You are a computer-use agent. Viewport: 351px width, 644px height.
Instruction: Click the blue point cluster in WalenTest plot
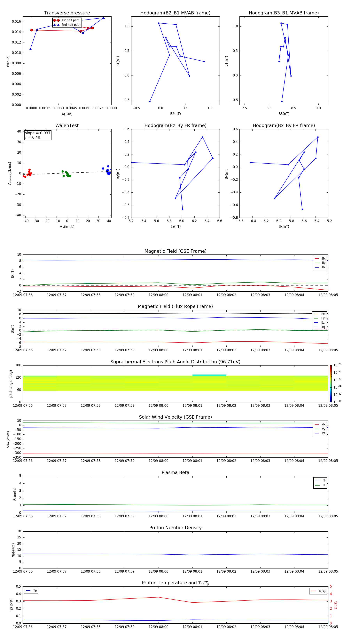(x=107, y=171)
